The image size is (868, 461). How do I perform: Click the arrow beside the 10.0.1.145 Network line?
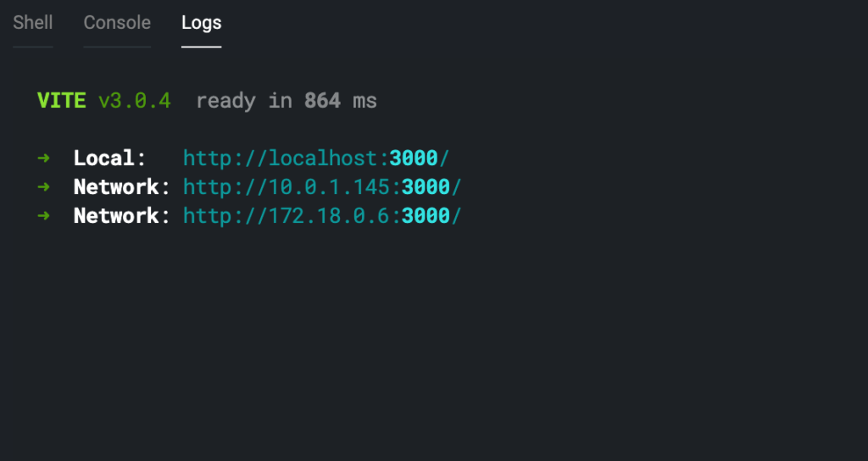pos(44,187)
